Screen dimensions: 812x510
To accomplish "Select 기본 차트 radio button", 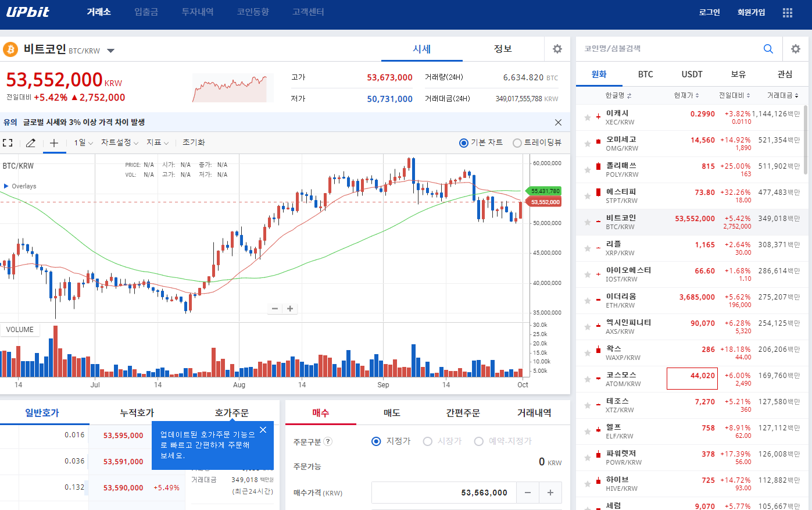I will coord(464,143).
